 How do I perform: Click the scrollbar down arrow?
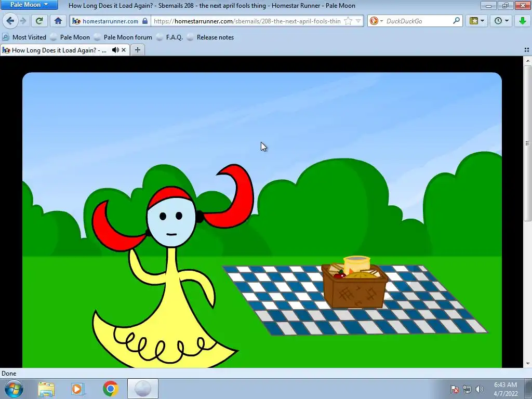pyautogui.click(x=527, y=364)
